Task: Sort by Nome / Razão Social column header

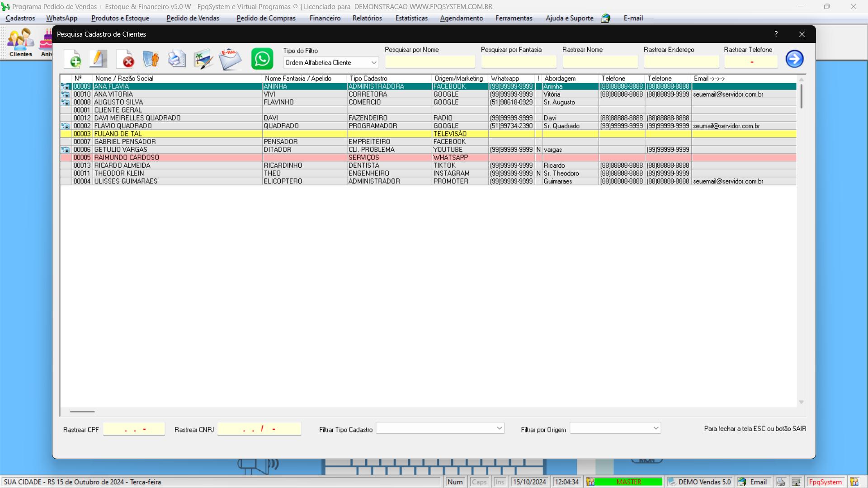Action: [x=177, y=79]
